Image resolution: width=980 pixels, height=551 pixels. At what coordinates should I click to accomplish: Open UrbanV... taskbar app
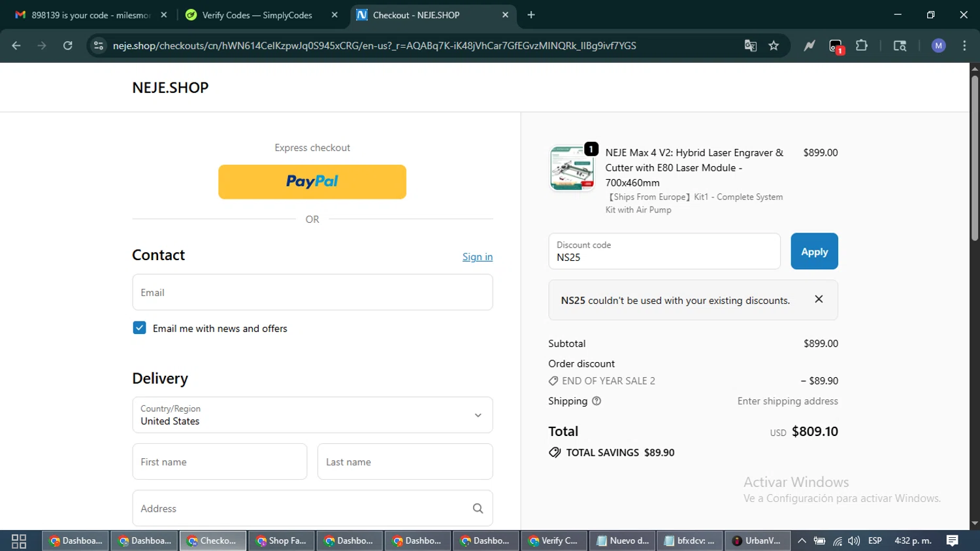[x=757, y=541]
